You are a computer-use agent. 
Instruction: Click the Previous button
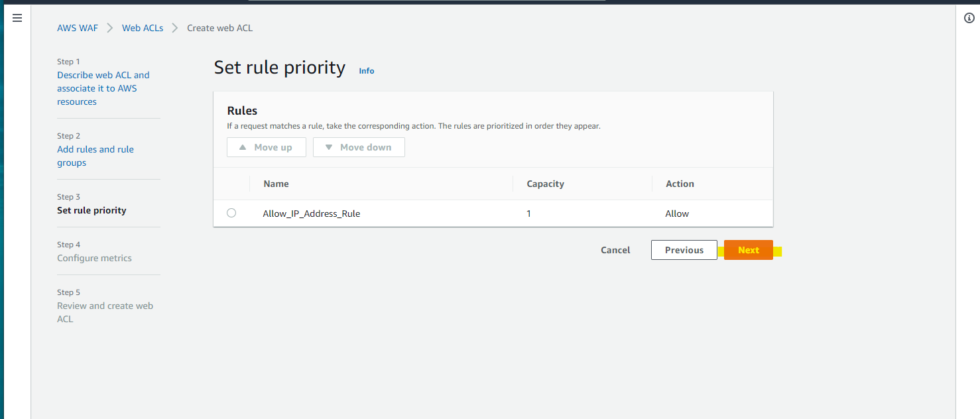point(684,249)
